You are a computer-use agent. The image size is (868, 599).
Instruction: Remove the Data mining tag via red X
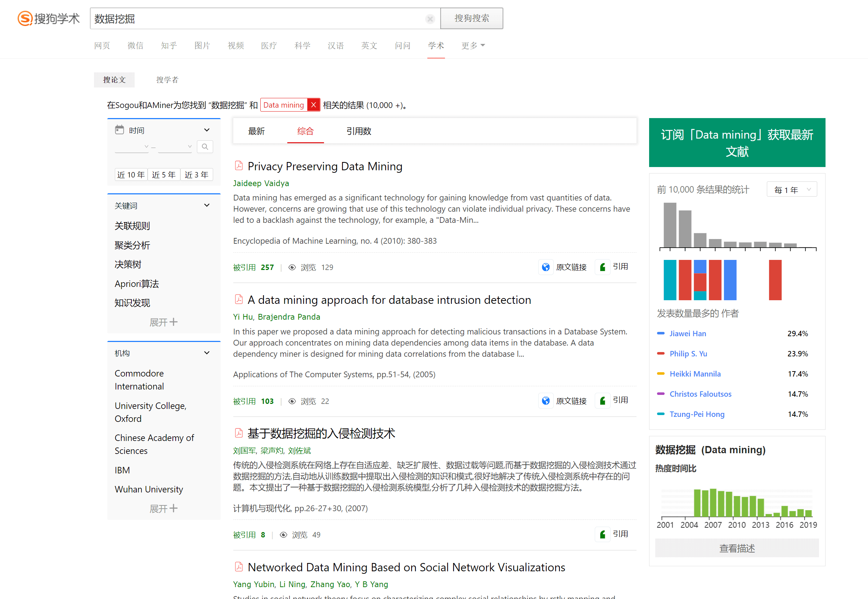[x=313, y=105]
